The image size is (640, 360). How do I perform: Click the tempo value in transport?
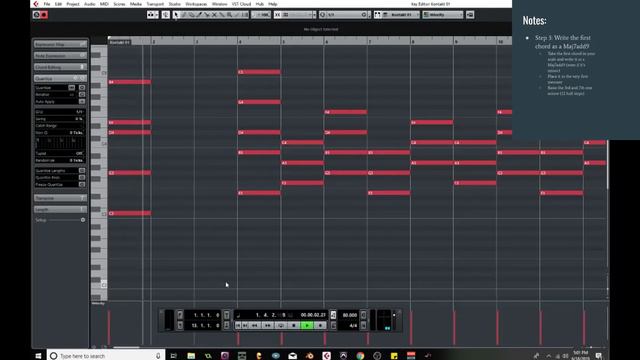click(x=349, y=315)
